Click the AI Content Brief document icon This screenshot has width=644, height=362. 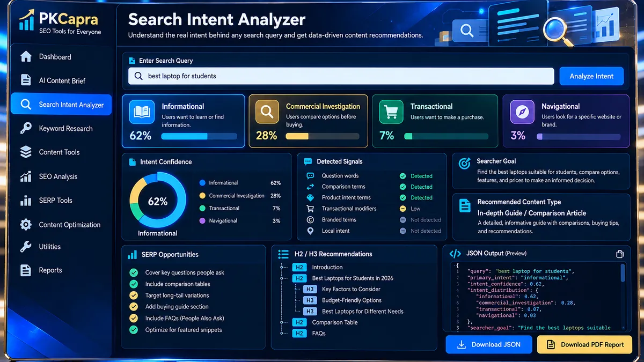pyautogui.click(x=26, y=80)
